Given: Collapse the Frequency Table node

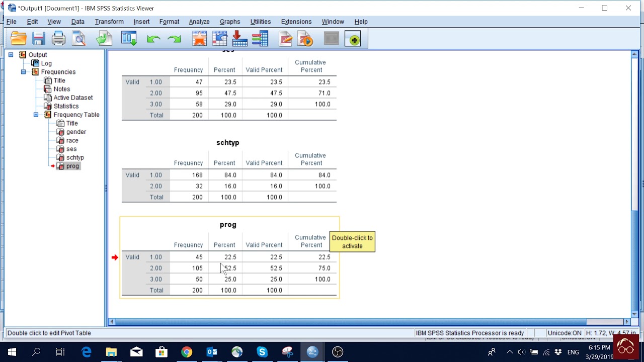Looking at the screenshot, I should pyautogui.click(x=36, y=115).
